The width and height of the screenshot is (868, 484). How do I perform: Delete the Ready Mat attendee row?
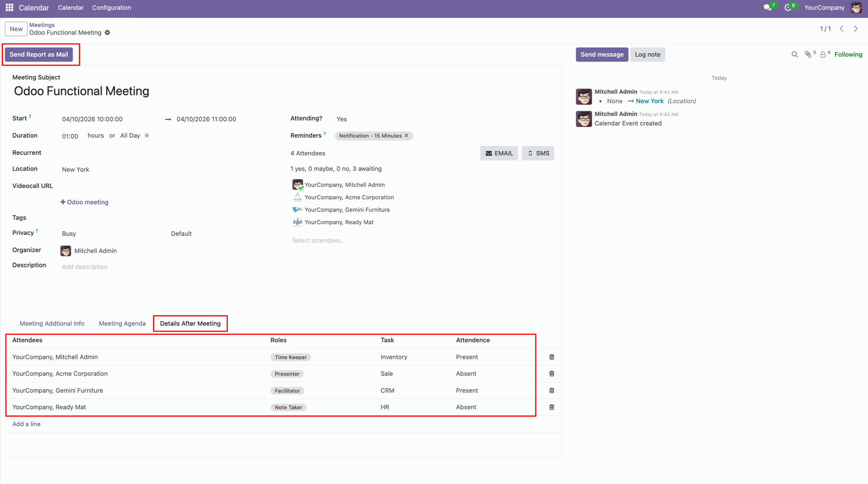coord(552,407)
